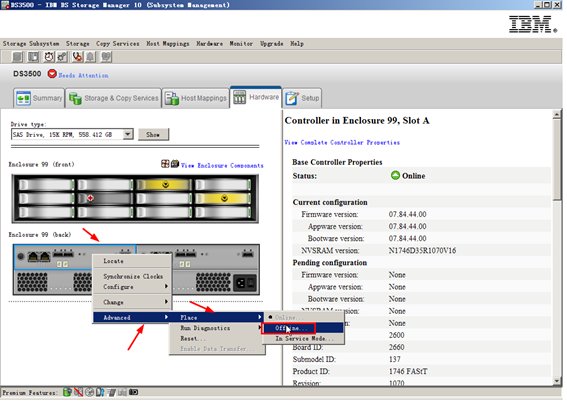
Task: Open the Needs Attention link
Action: point(84,76)
